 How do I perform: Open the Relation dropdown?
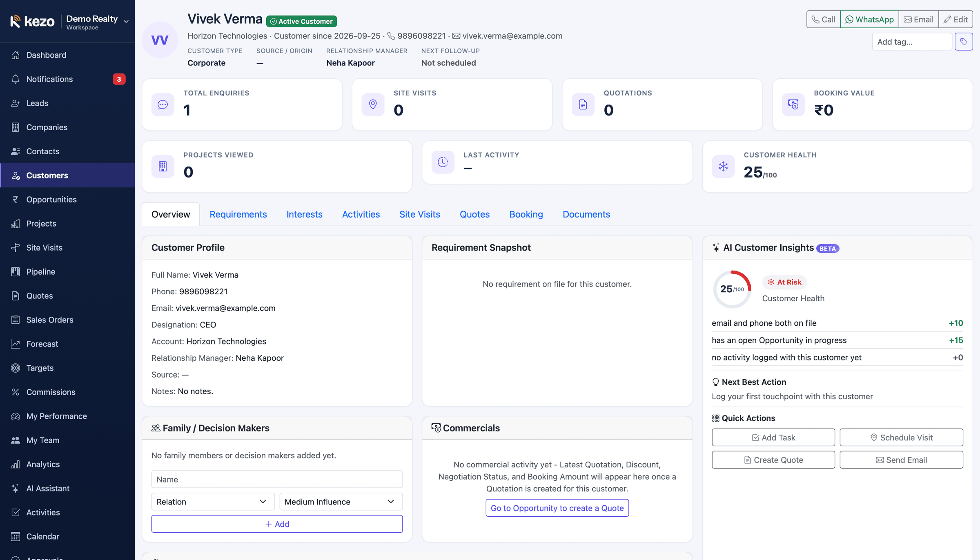click(x=213, y=502)
